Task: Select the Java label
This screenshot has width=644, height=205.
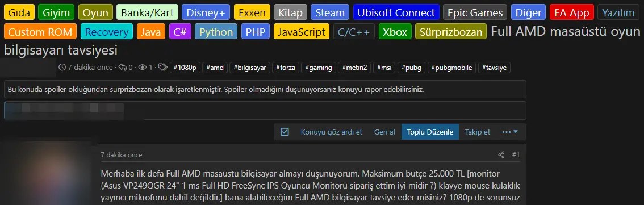Action: (150, 32)
